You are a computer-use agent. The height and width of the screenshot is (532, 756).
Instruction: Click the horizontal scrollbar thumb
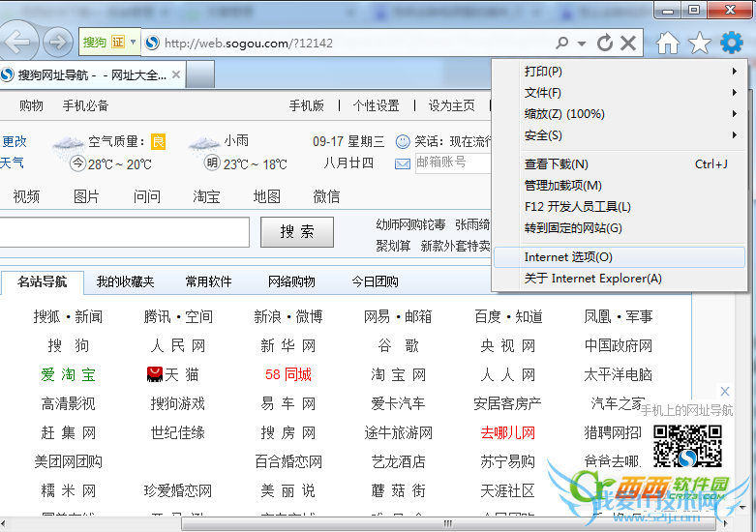pyautogui.click(x=448, y=524)
